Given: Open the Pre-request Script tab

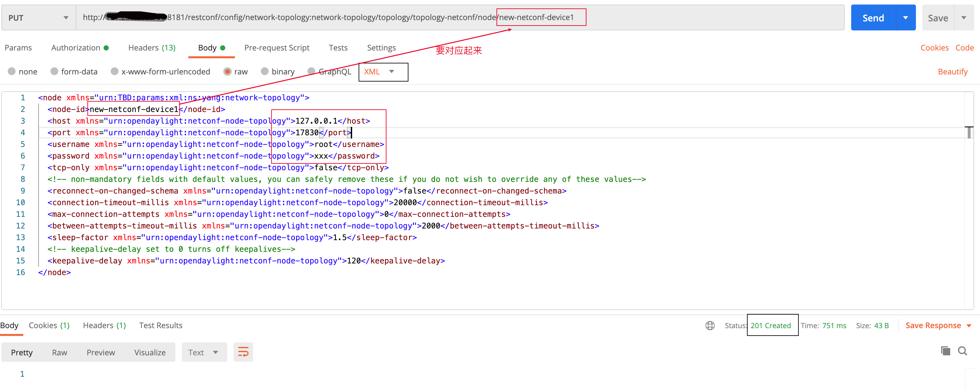Looking at the screenshot, I should pos(277,48).
